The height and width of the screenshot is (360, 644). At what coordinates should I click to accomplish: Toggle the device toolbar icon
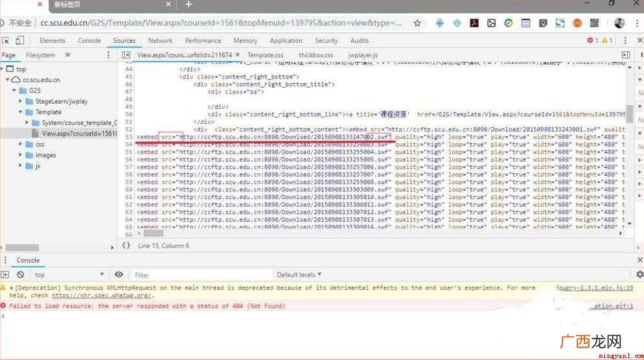point(19,40)
